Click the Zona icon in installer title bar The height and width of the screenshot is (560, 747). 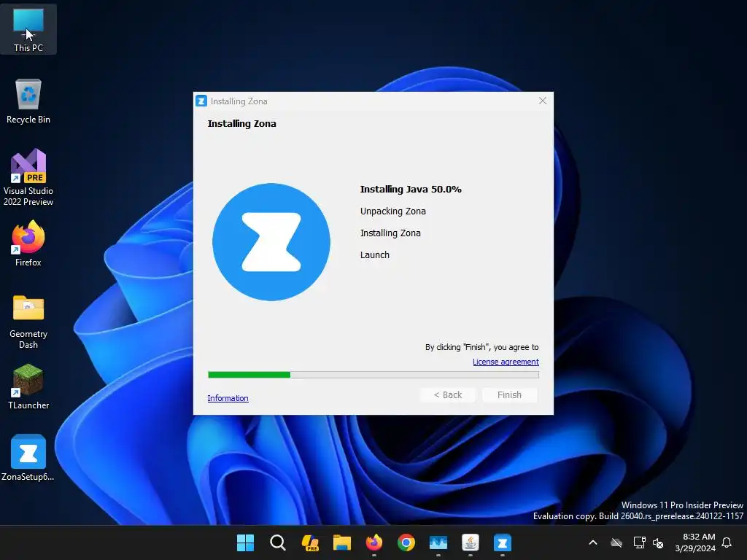point(201,101)
